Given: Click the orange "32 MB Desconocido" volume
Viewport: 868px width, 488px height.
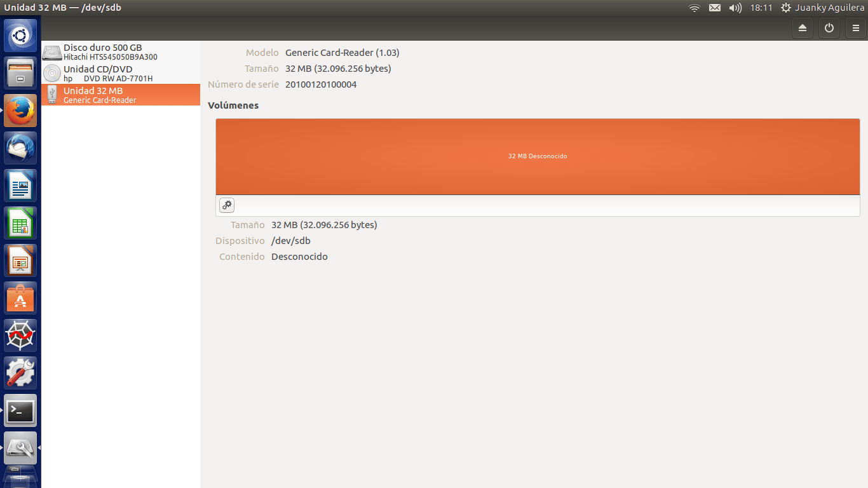Looking at the screenshot, I should 538,156.
